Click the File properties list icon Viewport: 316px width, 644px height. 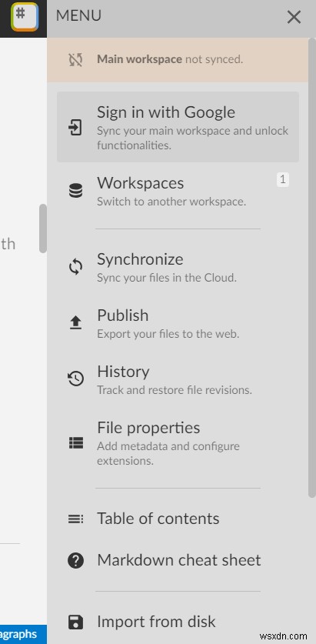click(x=75, y=442)
